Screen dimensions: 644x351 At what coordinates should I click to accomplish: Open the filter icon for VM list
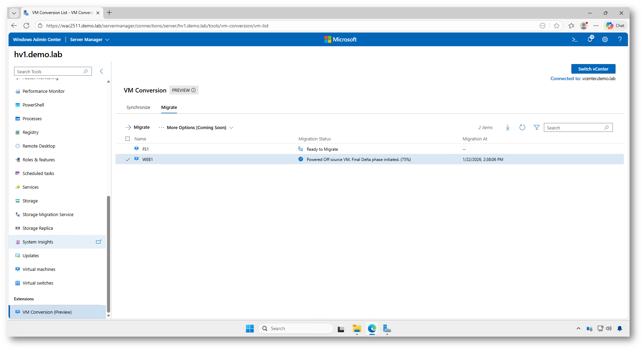pyautogui.click(x=537, y=128)
